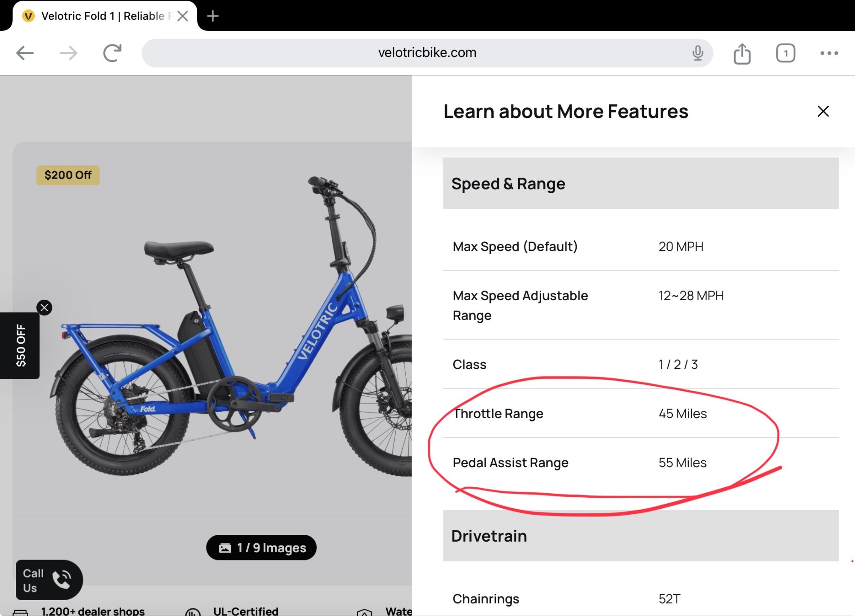Open new tab with plus icon
Viewport: 855px width, 616px height.
[212, 16]
